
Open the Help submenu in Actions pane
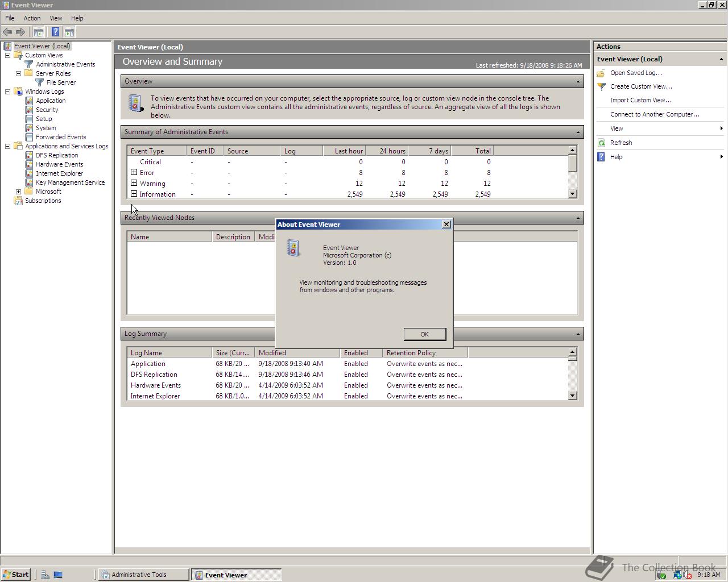tap(661, 157)
